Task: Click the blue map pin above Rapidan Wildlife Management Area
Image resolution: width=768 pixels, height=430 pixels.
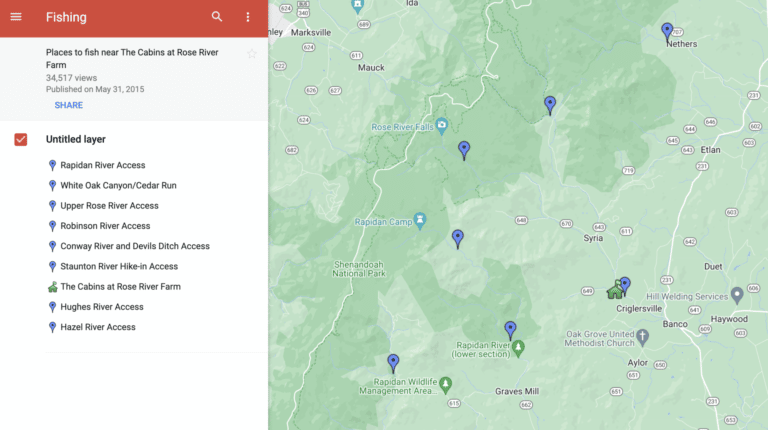Action: click(393, 363)
